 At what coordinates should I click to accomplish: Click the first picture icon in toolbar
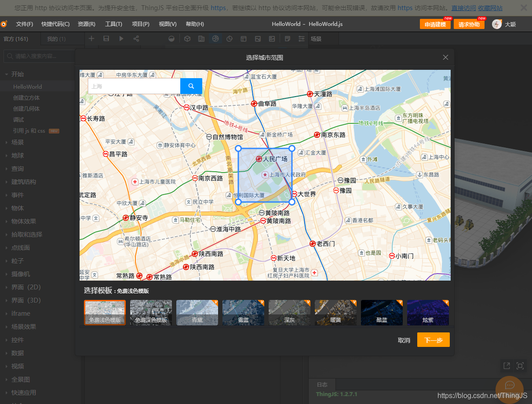click(x=258, y=39)
